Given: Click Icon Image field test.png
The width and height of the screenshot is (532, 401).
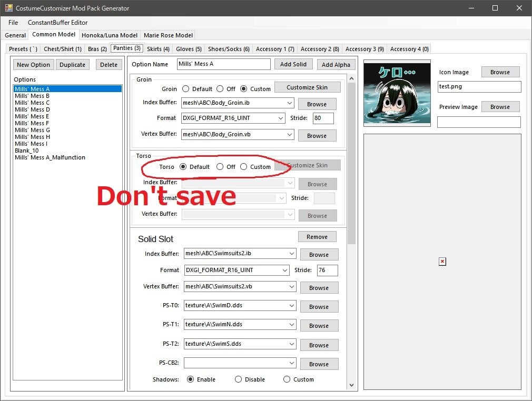Looking at the screenshot, I should pyautogui.click(x=479, y=86).
